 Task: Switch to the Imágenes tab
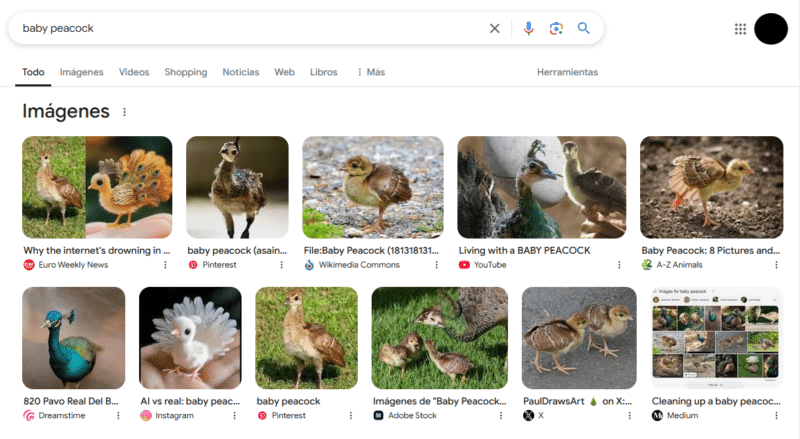tap(81, 72)
